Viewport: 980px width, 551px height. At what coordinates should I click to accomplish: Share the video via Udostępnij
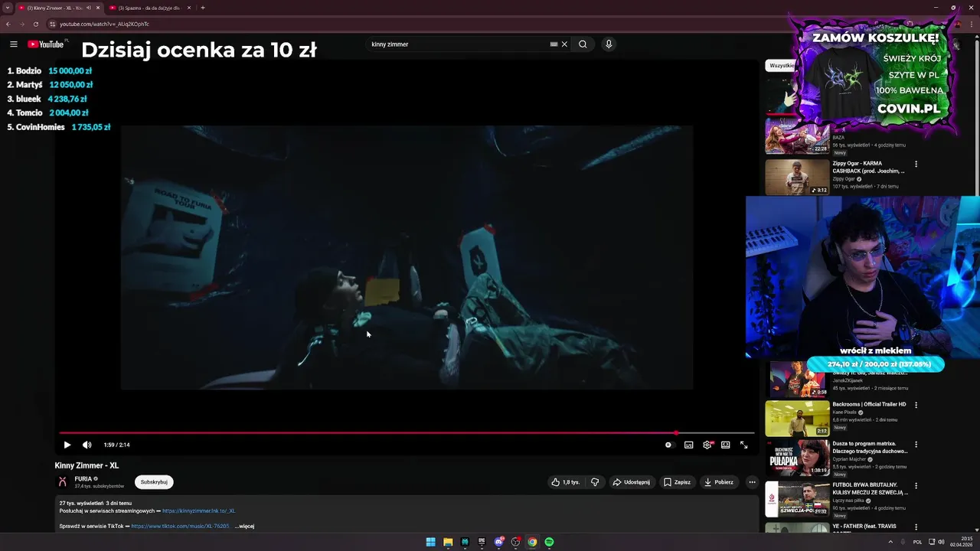[x=632, y=482]
